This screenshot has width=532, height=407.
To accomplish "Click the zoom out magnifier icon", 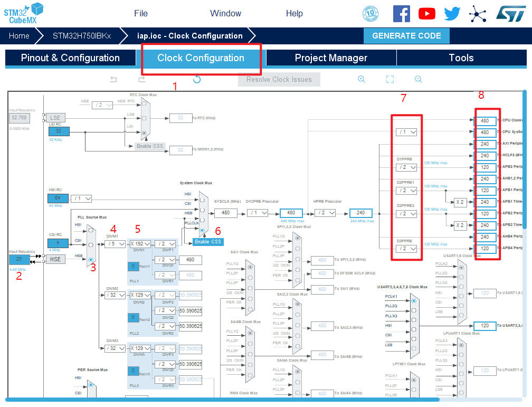I will [x=418, y=80].
